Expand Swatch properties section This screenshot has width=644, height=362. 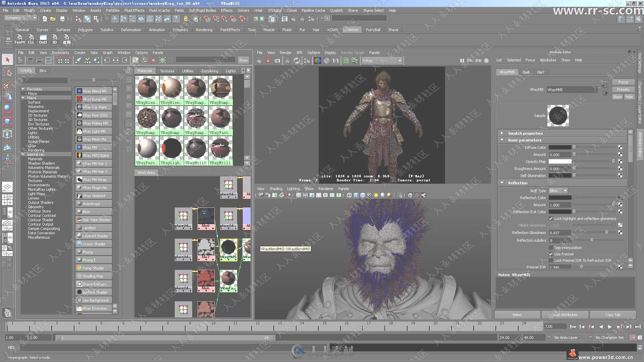pyautogui.click(x=502, y=133)
